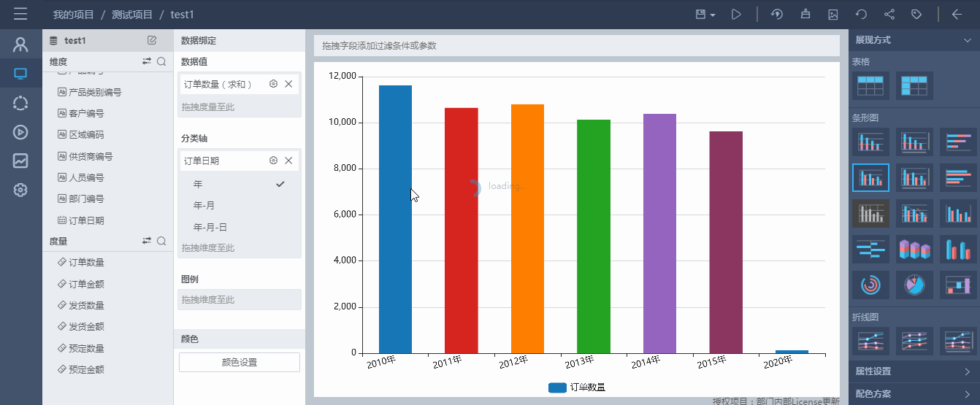
Task: Click the 数据值 拖拽度量至此 drop zone
Action: [x=240, y=107]
